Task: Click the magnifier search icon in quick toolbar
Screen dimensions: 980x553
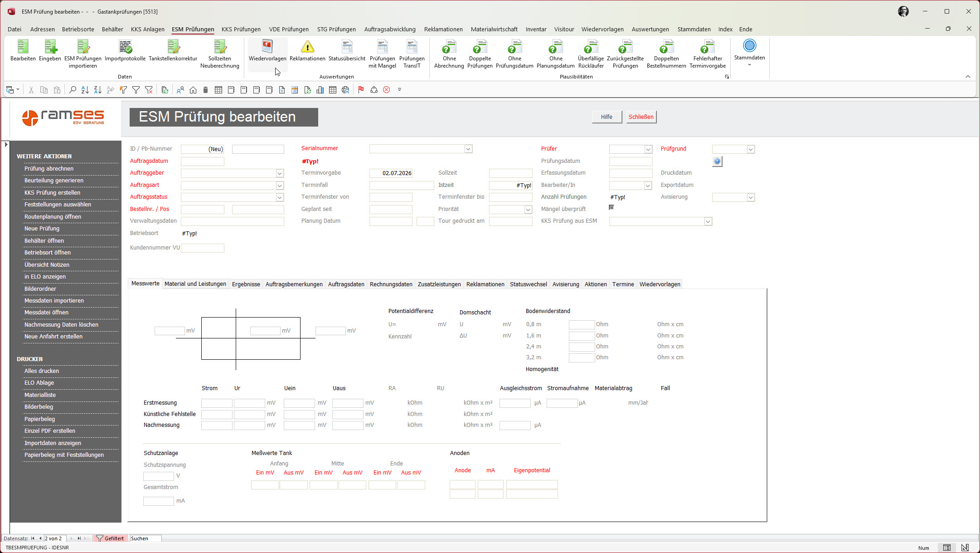Action: pos(73,90)
